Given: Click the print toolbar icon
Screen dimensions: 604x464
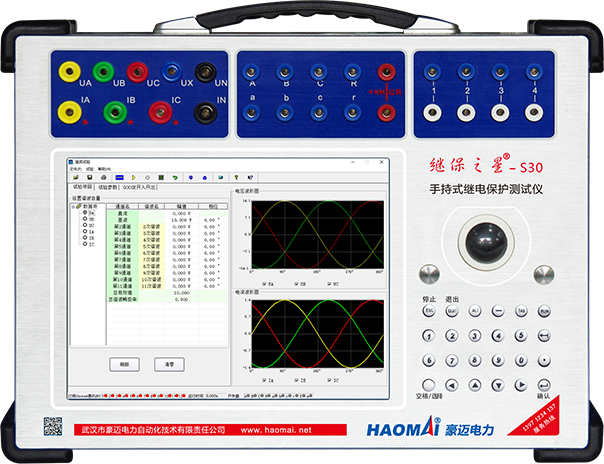Looking at the screenshot, I should click(103, 178).
